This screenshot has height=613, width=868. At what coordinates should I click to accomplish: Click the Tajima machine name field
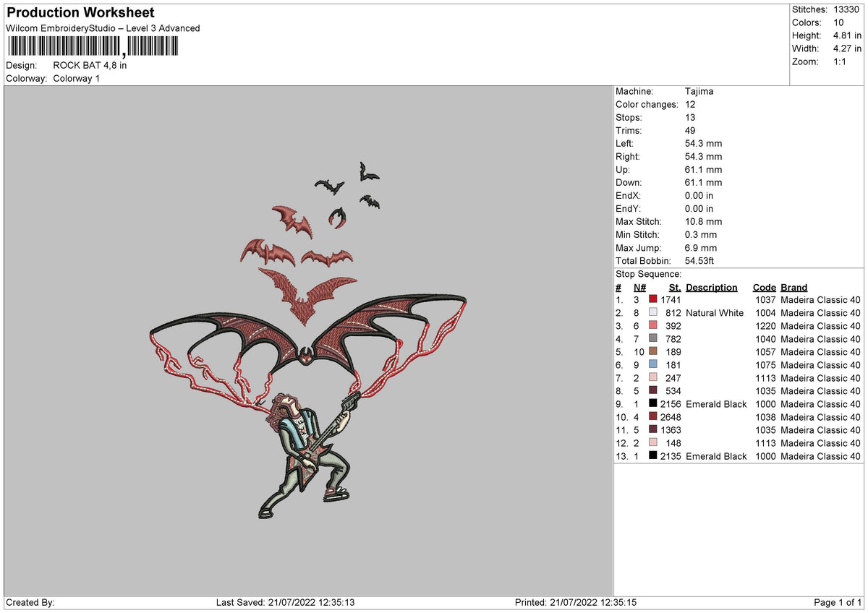699,91
